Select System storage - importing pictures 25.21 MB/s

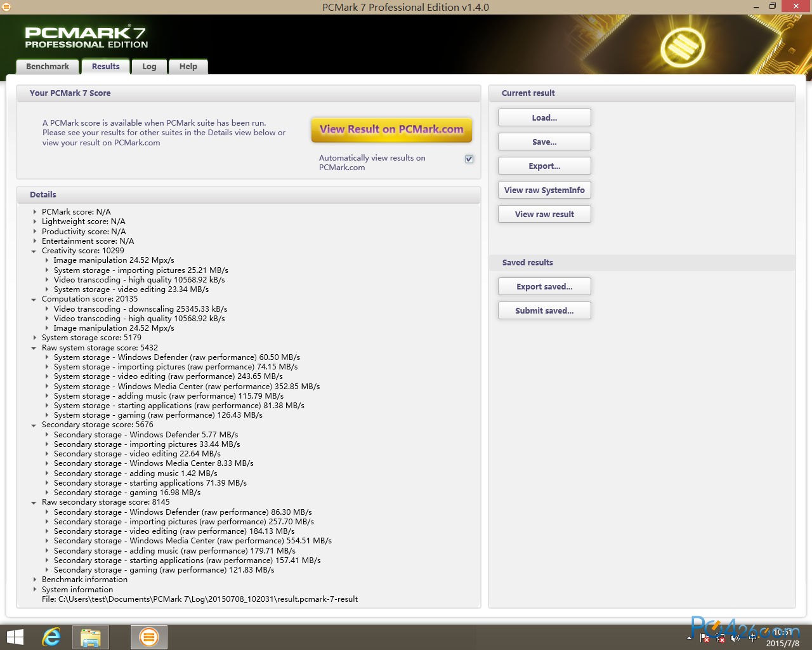tap(141, 270)
